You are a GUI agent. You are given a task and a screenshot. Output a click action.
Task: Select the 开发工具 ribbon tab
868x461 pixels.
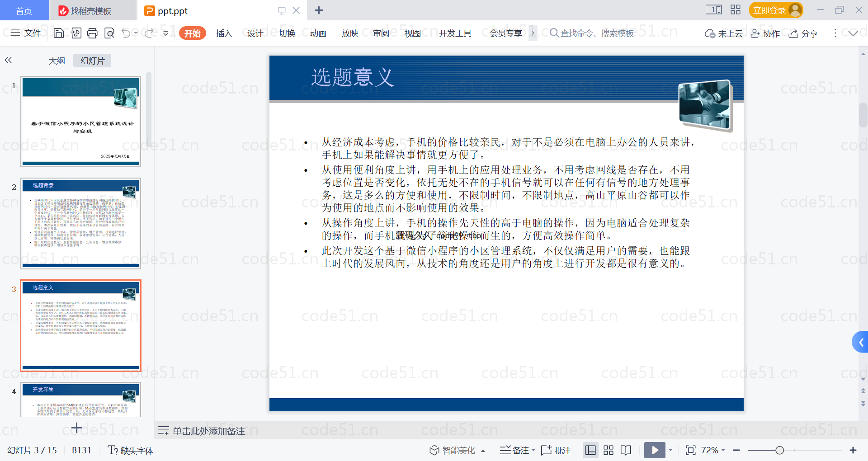point(455,33)
